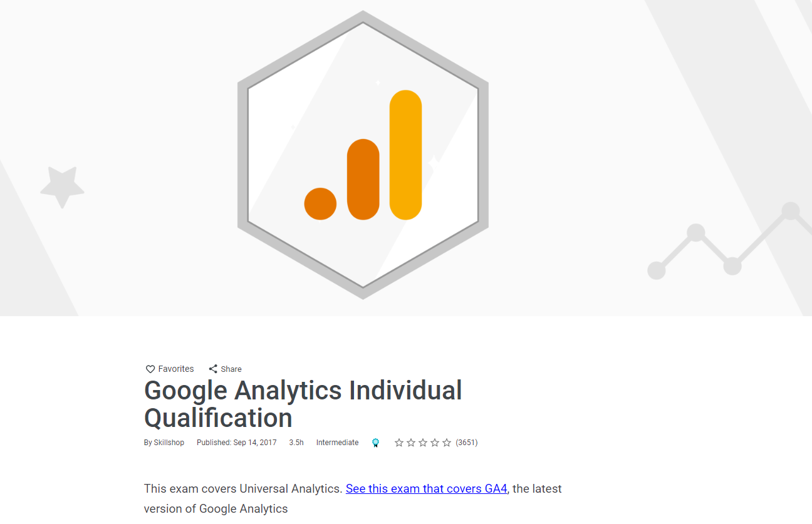Select the fourth rating star
The width and height of the screenshot is (812, 524).
tap(435, 443)
